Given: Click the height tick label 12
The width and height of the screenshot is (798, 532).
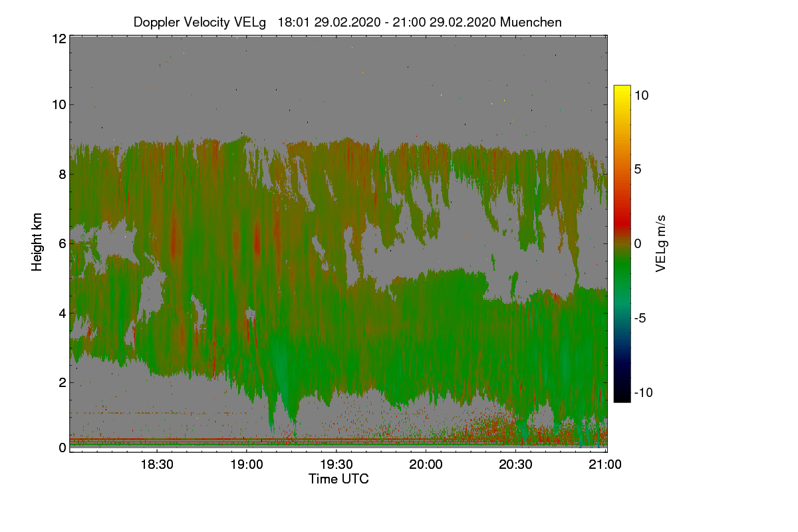Looking at the screenshot, I should pos(59,39).
